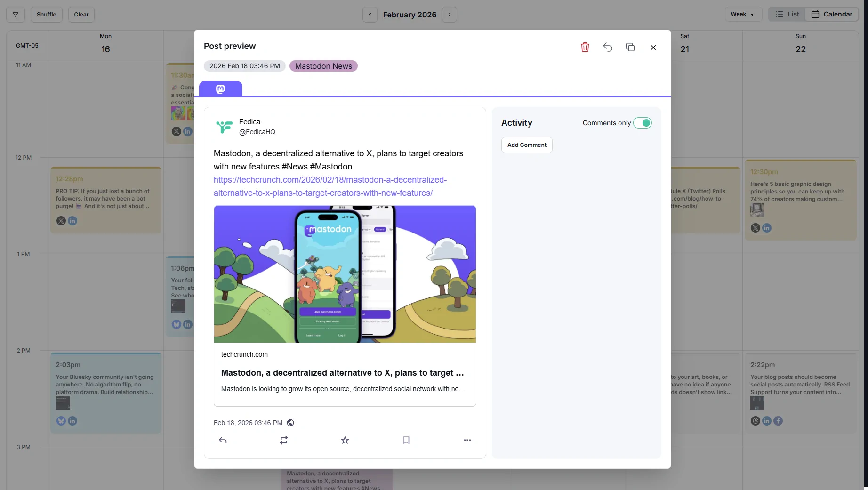
Task: Go to the next week arrow
Action: 450,15
